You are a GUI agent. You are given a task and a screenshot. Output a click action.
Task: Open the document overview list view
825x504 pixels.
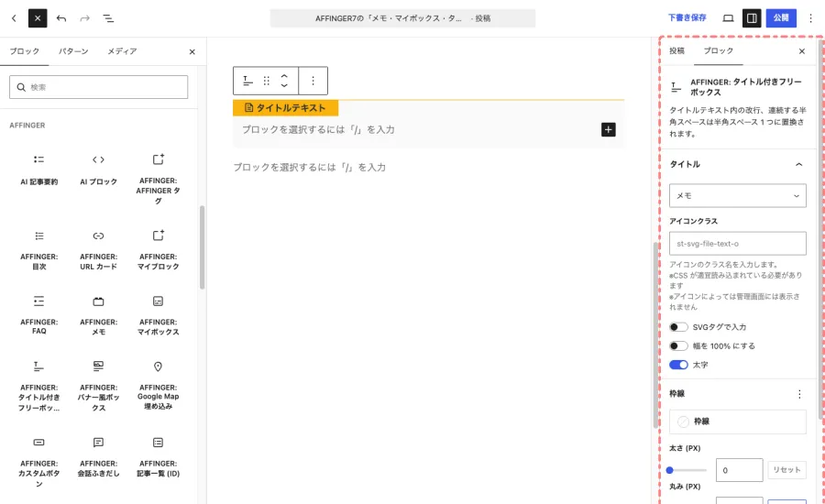coord(108,18)
